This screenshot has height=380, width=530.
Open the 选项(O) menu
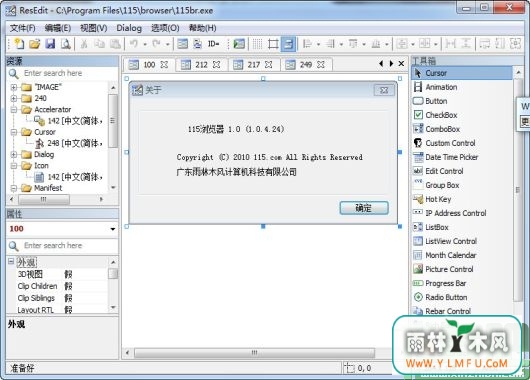(165, 28)
